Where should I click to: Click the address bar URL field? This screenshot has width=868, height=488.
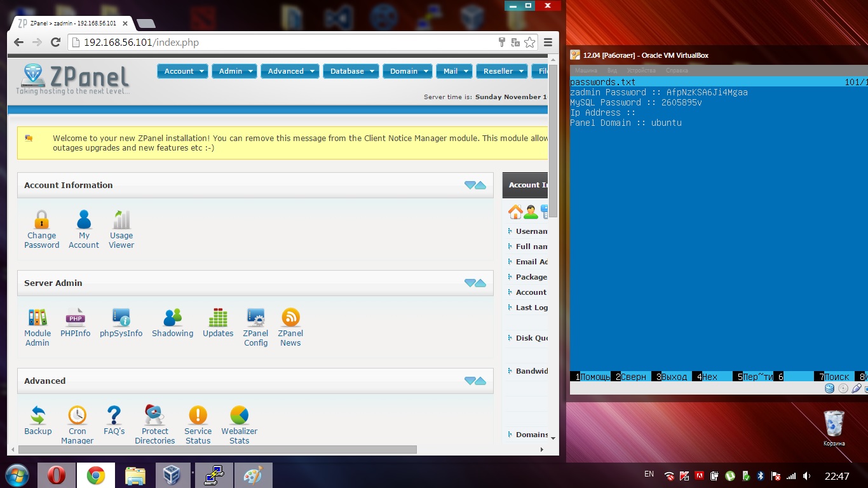[283, 43]
